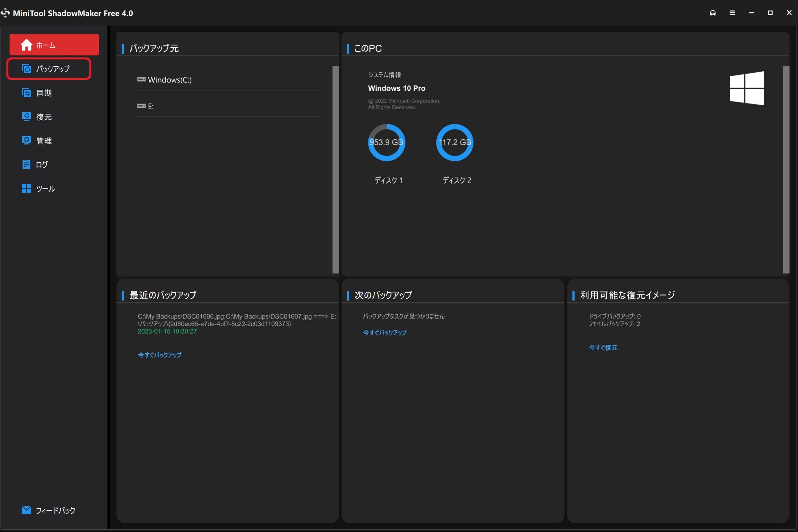Click the バックアップ元 panel scrollbar

(335, 170)
